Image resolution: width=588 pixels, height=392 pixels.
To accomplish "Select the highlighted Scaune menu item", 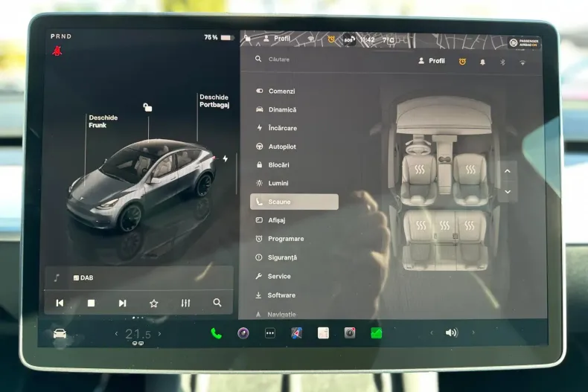I will point(295,202).
